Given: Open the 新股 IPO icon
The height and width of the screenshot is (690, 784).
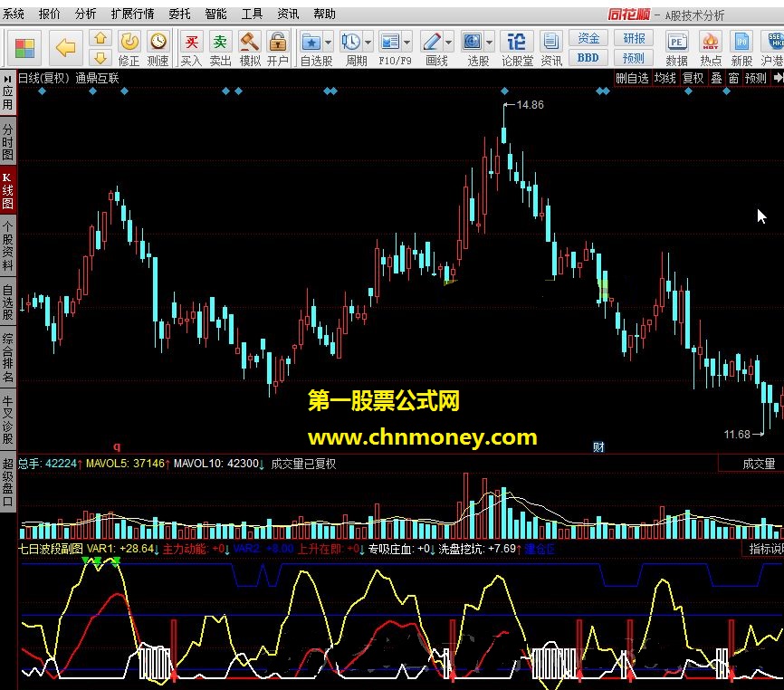Looking at the screenshot, I should (x=741, y=49).
